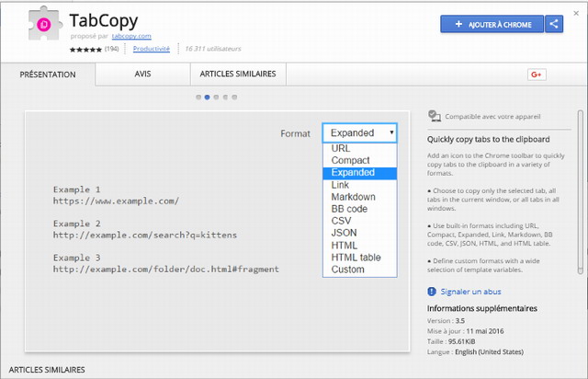Select the second screenshot carousel dot
Image resolution: width=588 pixels, height=379 pixels.
(x=207, y=98)
